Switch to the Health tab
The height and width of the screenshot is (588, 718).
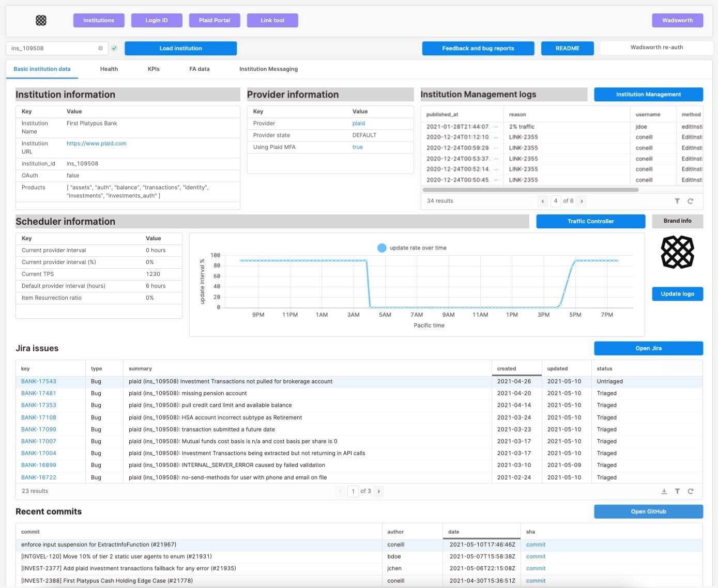click(x=109, y=69)
